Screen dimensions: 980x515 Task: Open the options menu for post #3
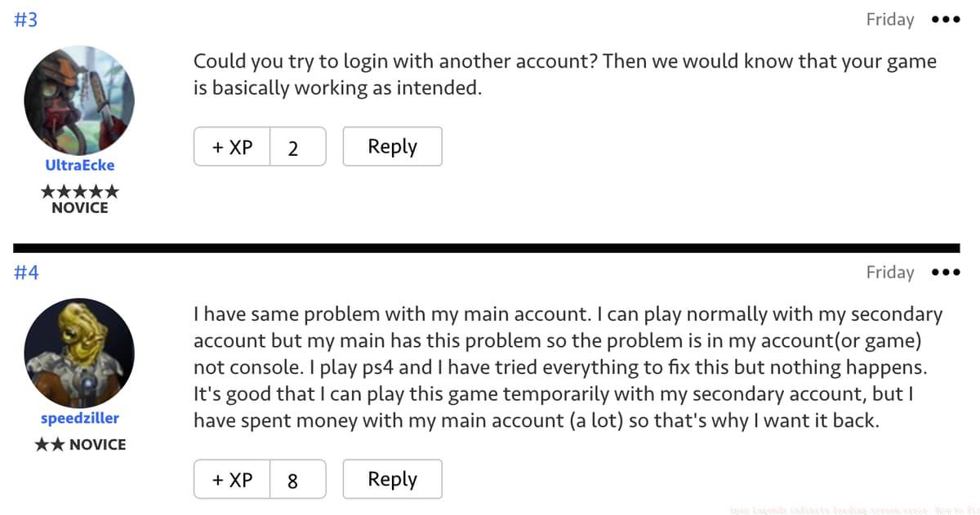click(945, 20)
